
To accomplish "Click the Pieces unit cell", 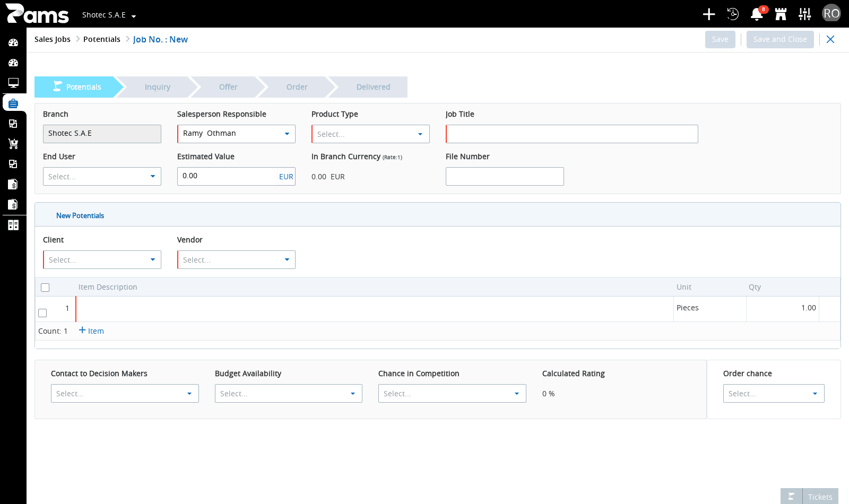I will tap(710, 309).
